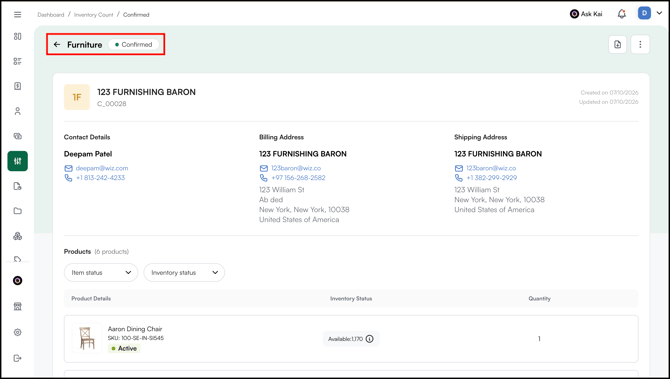Select the highlighted inventory count sidebar icon
Screen dimensions: 670x379
[18, 161]
